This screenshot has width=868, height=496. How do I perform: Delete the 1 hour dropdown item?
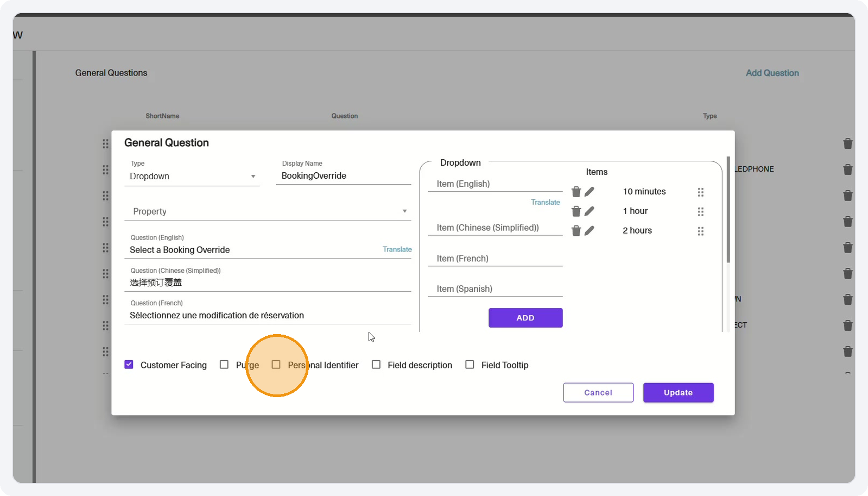click(576, 211)
